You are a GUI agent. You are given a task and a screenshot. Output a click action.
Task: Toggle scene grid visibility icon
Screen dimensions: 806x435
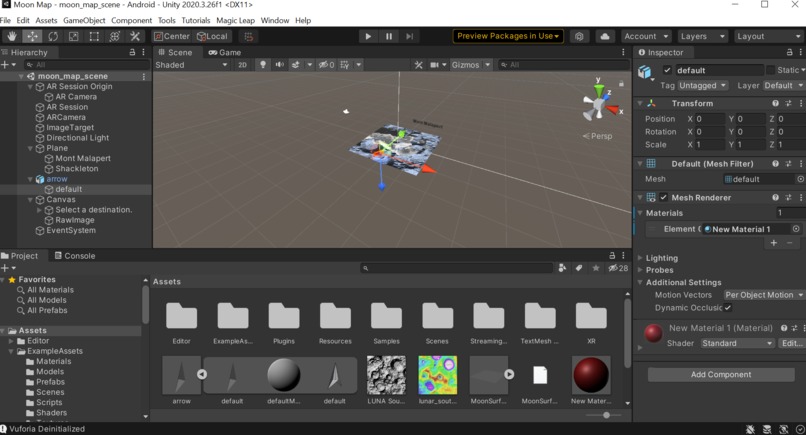tap(344, 65)
